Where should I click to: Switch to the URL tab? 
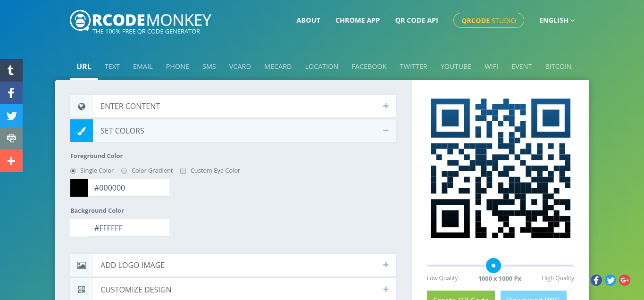84,67
